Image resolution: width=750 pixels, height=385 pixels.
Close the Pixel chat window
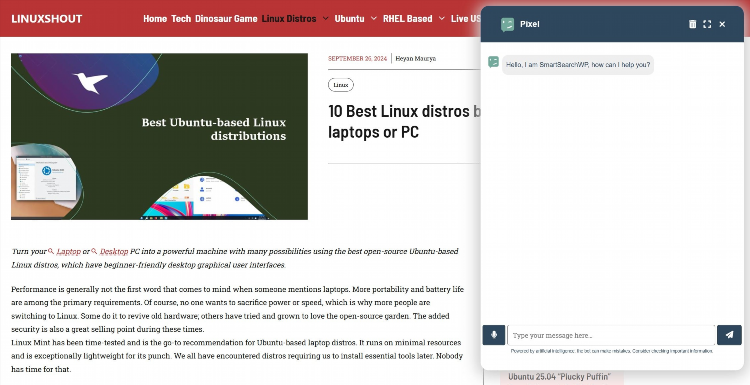(x=722, y=24)
